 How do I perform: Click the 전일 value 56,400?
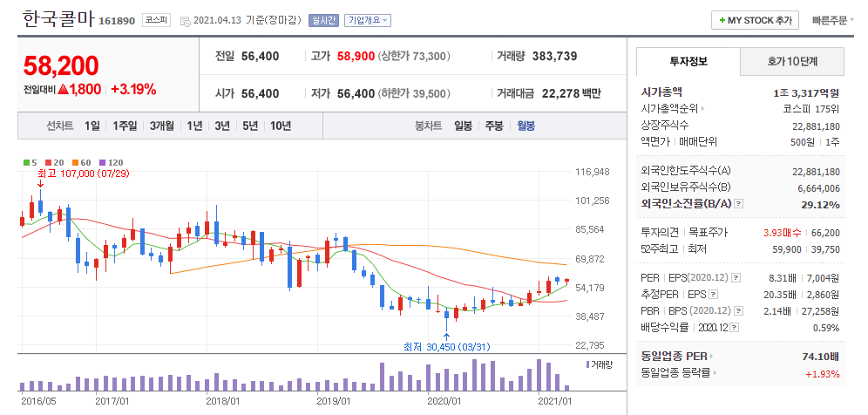(x=261, y=56)
